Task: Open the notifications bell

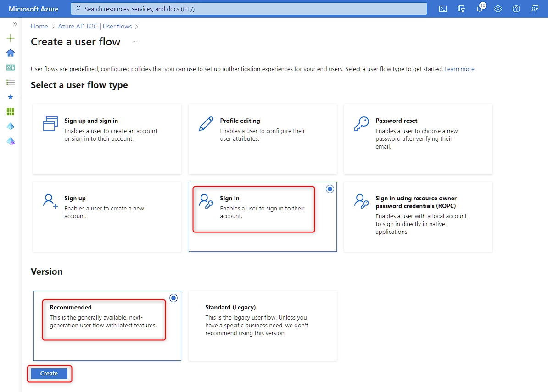Action: point(480,8)
